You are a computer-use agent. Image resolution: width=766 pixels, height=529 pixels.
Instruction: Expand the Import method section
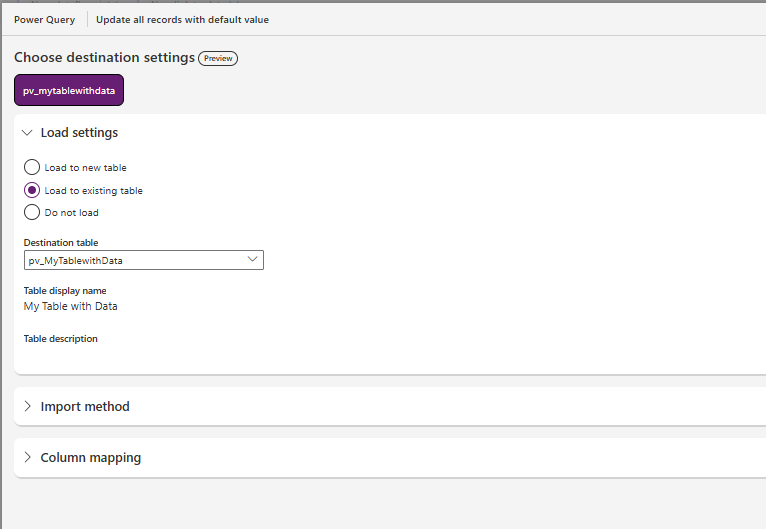(27, 406)
